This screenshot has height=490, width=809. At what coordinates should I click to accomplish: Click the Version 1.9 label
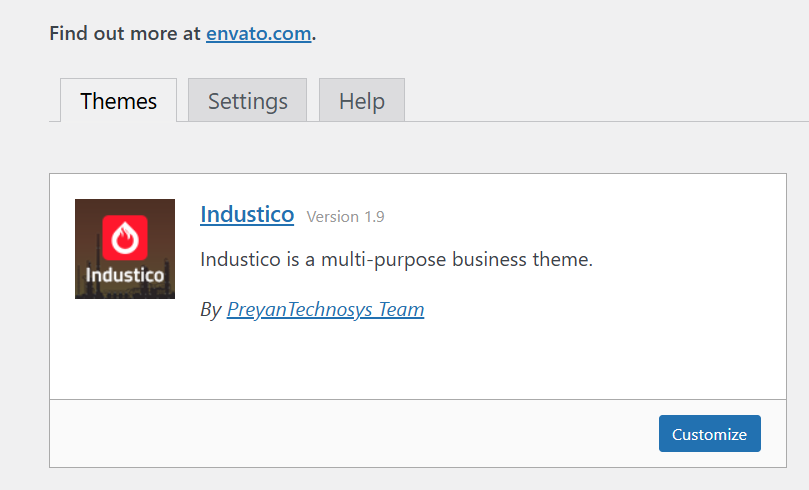click(345, 217)
